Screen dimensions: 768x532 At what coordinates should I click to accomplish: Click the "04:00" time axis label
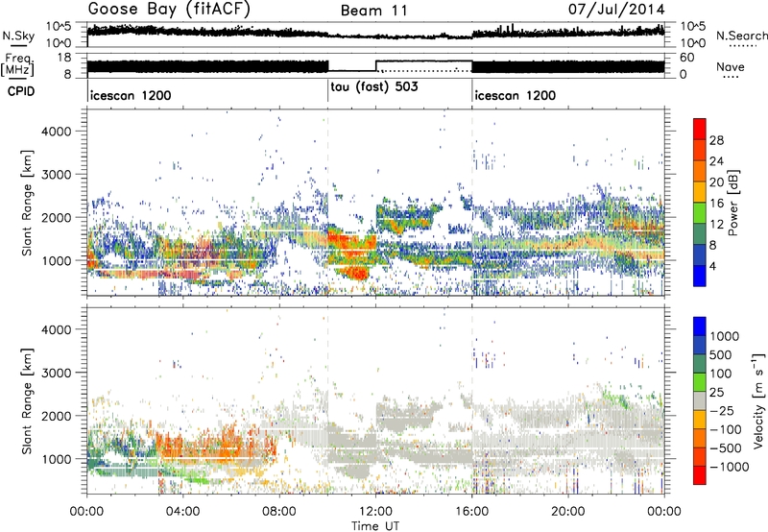tap(182, 512)
